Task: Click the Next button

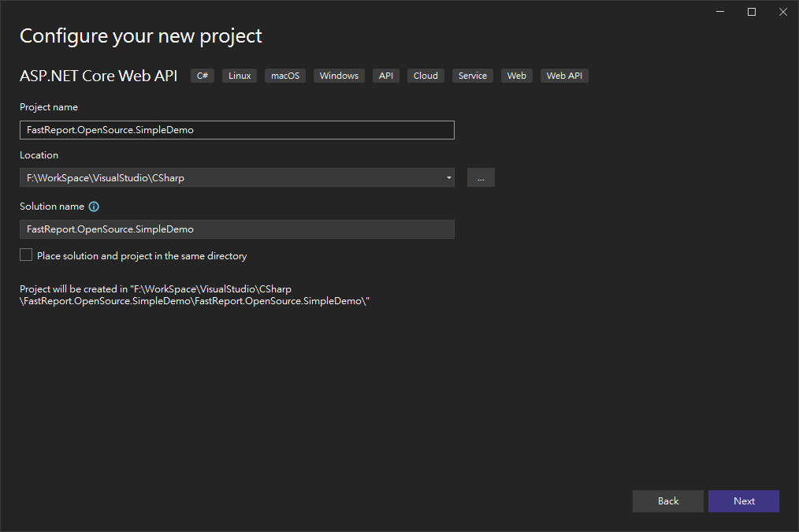Action: point(744,501)
